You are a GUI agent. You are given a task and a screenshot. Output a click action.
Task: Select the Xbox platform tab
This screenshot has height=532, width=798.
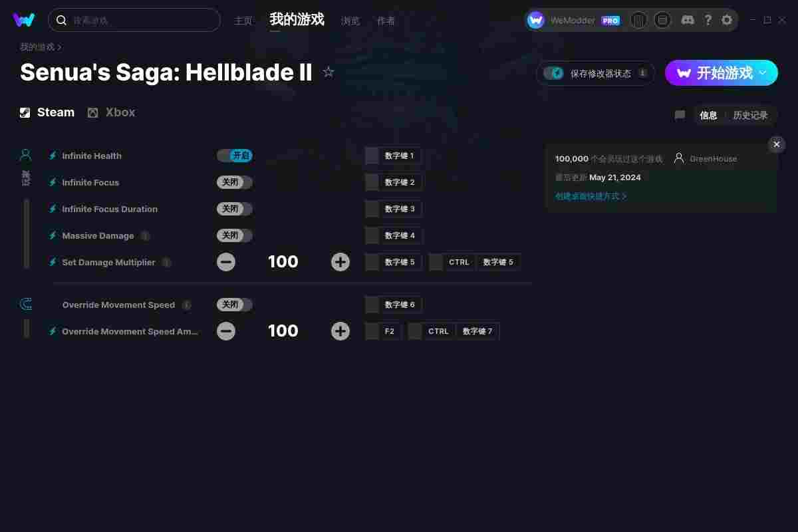click(x=112, y=112)
